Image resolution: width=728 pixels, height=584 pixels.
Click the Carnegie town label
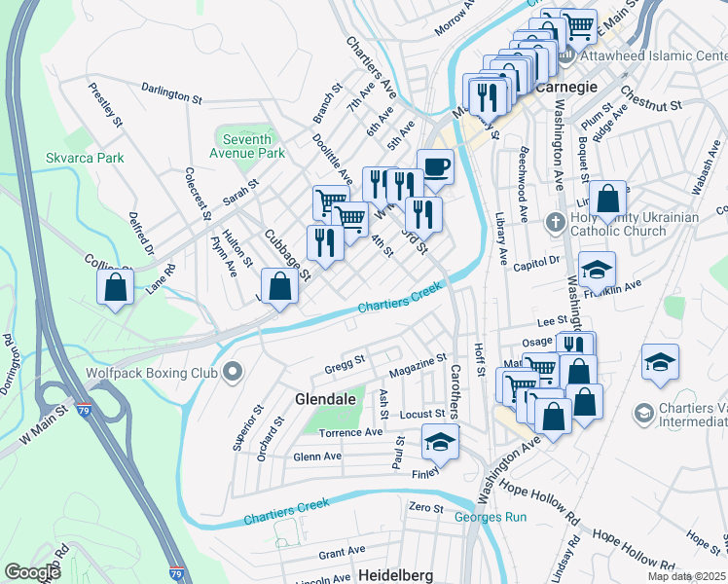click(566, 87)
